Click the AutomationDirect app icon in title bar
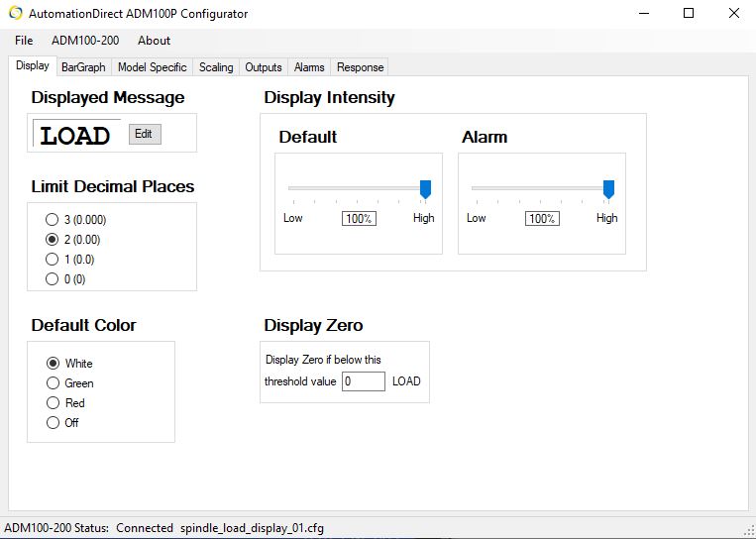This screenshot has width=756, height=539. (x=16, y=13)
